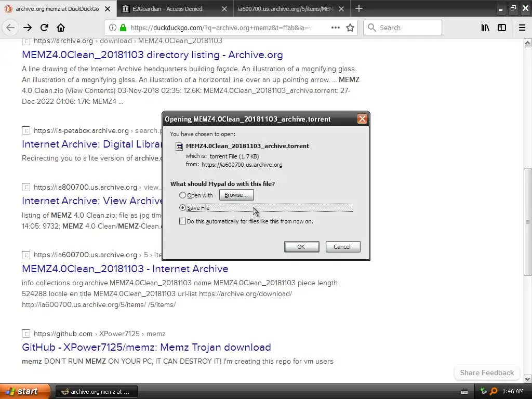
Task: Open MEMZ4.0Clean_20181103 directory listing result
Action: (152, 55)
